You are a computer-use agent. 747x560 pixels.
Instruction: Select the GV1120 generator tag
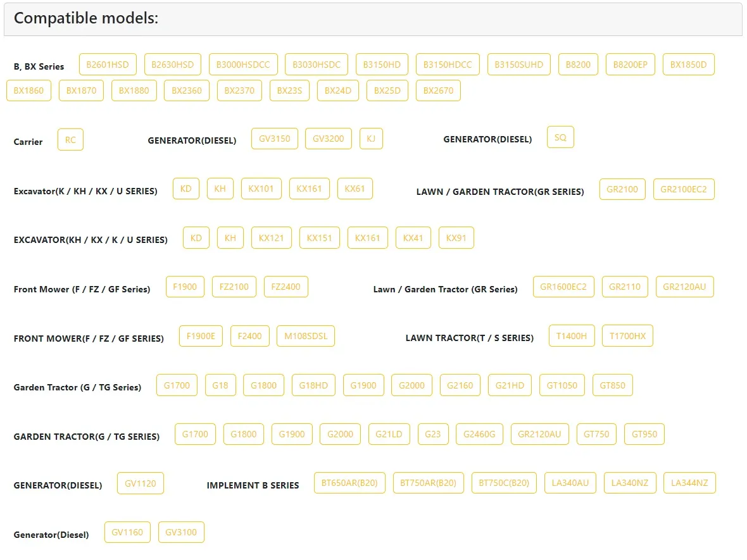pos(141,483)
